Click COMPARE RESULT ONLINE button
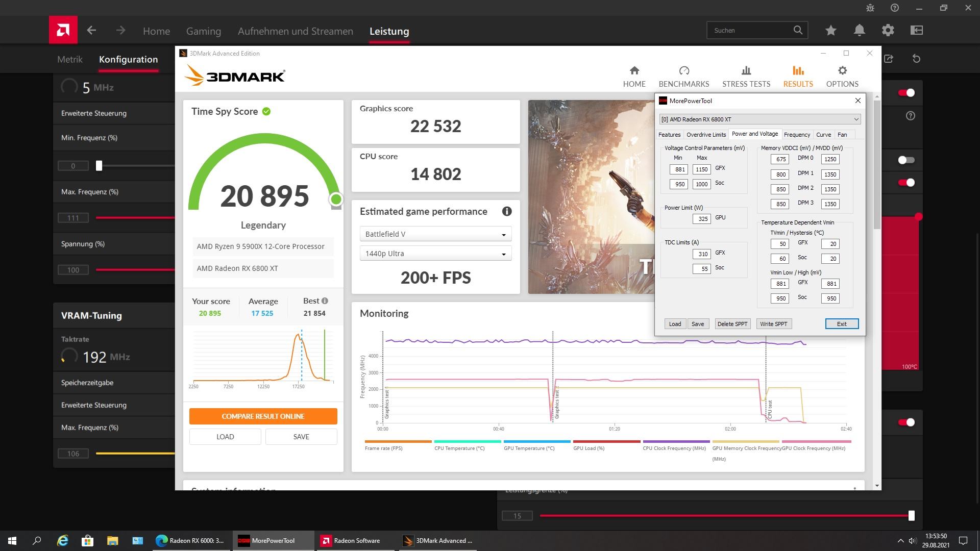Viewport: 980px width, 551px height. [x=263, y=416]
